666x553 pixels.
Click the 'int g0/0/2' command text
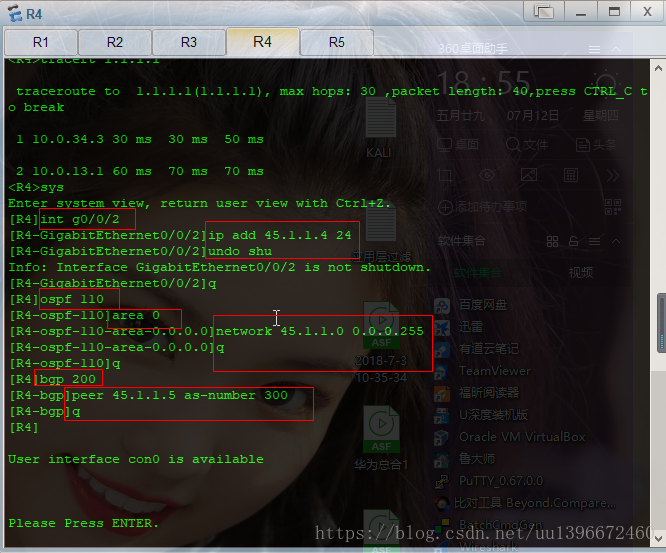point(80,220)
